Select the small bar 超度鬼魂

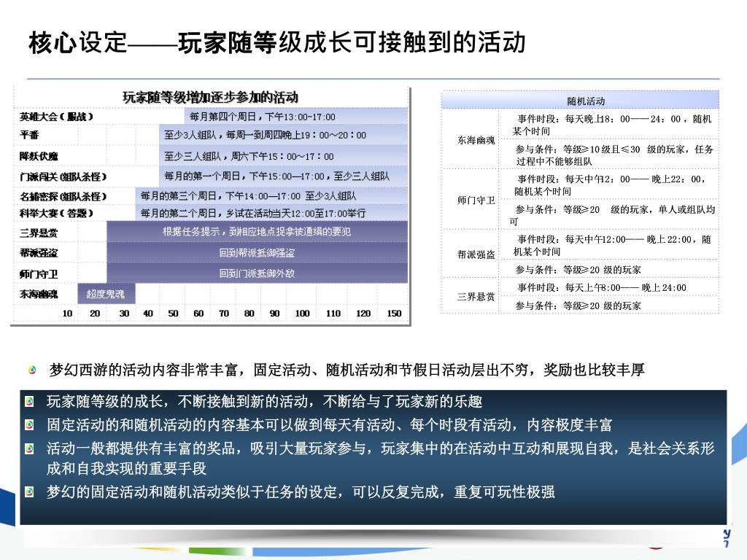pos(107,294)
